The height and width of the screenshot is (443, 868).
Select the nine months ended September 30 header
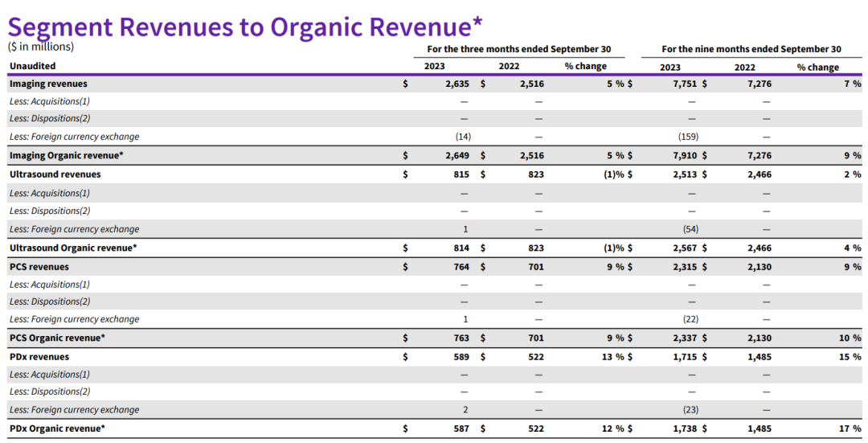click(751, 49)
